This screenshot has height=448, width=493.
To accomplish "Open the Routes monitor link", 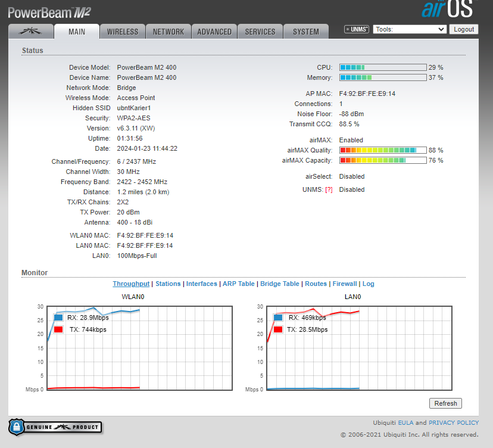I will click(x=316, y=284).
